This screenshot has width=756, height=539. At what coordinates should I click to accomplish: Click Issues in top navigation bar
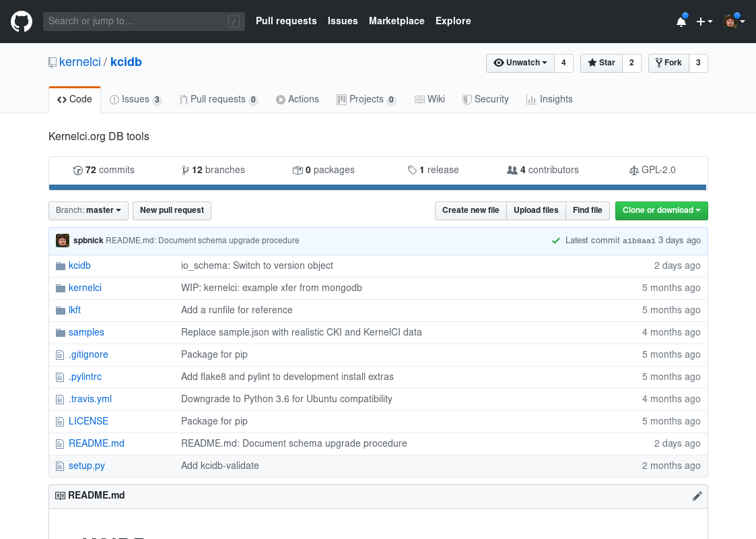343,21
